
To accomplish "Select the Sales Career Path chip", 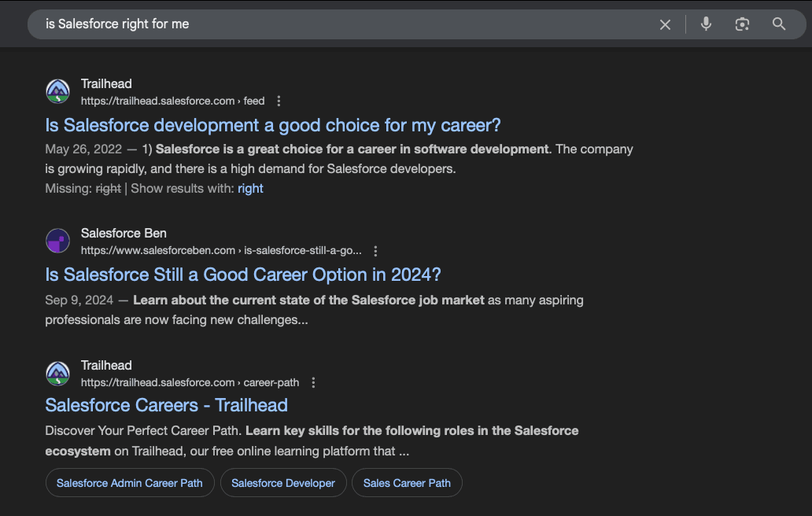I will tap(407, 483).
